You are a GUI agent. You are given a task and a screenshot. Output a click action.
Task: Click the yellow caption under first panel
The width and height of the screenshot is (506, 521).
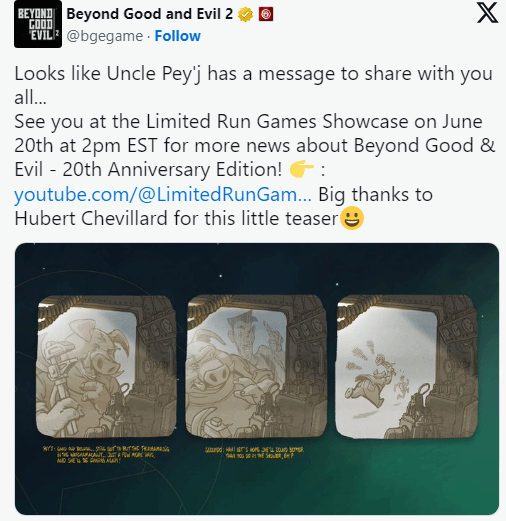(x=106, y=454)
